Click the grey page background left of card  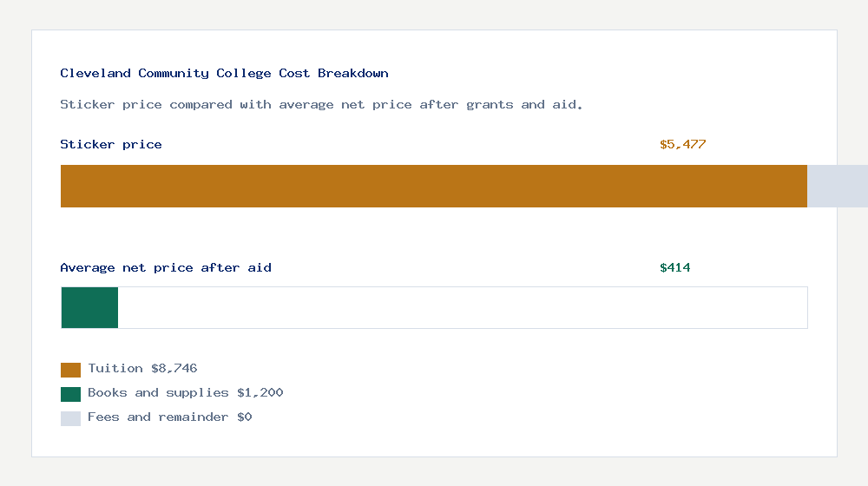tap(16, 243)
